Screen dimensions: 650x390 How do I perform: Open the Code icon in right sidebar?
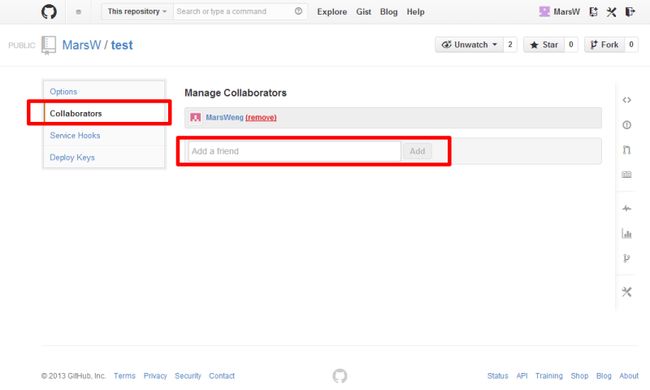[x=626, y=100]
